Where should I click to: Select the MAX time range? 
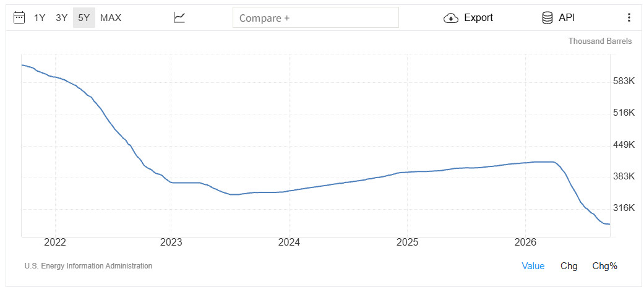coord(111,18)
